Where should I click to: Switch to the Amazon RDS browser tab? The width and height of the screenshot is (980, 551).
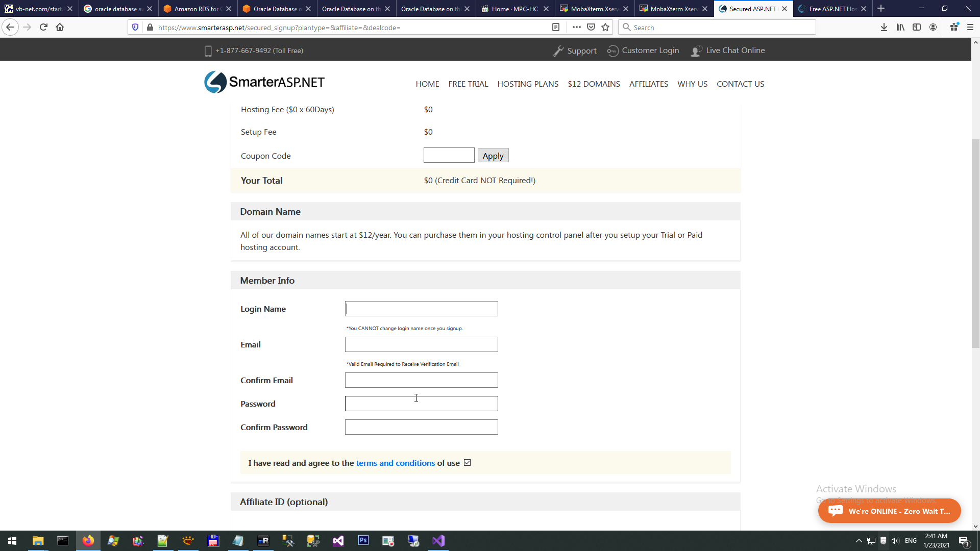[x=197, y=9]
